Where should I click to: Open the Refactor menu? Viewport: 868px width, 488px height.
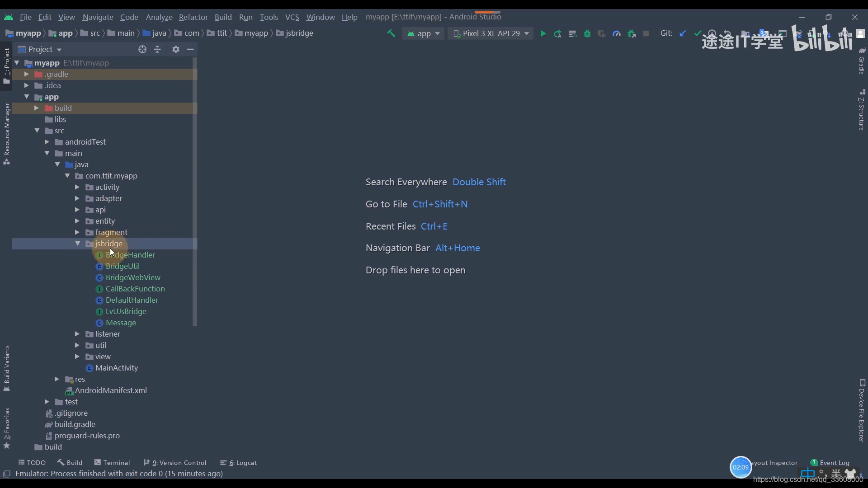(193, 17)
